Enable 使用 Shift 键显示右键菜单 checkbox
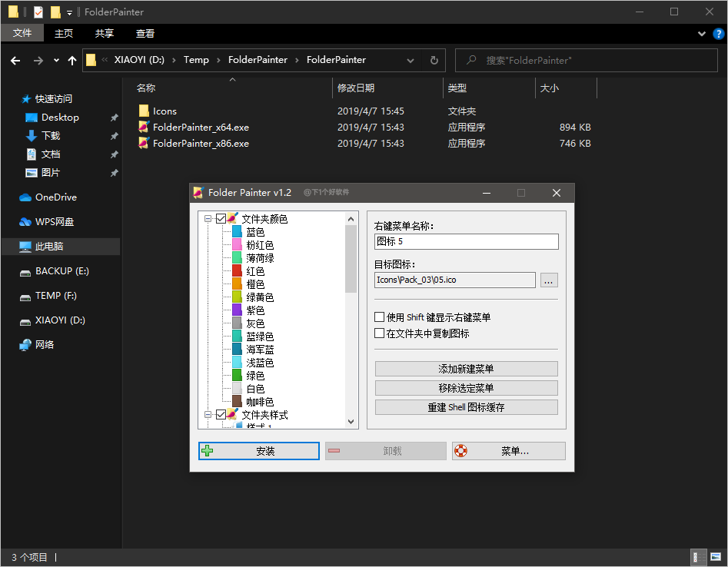The height and width of the screenshot is (567, 728). point(379,317)
